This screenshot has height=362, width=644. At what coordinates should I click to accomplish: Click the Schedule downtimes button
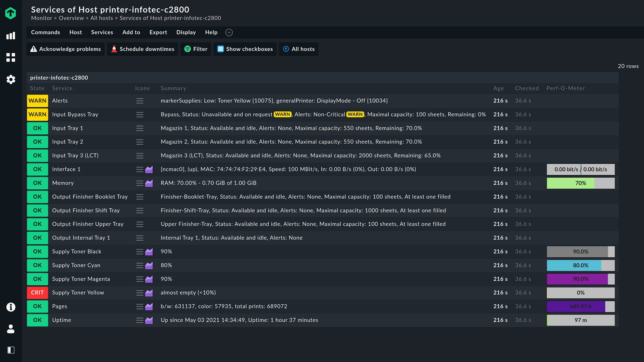(142, 49)
